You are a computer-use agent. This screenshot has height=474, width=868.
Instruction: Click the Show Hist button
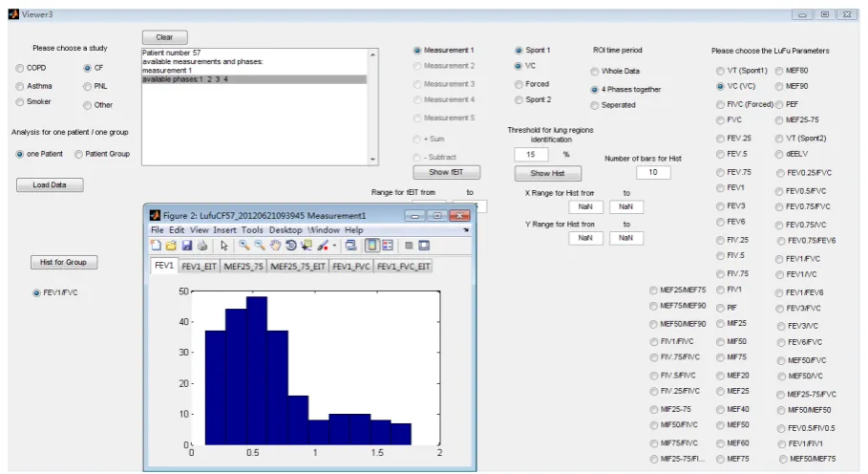pos(547,173)
